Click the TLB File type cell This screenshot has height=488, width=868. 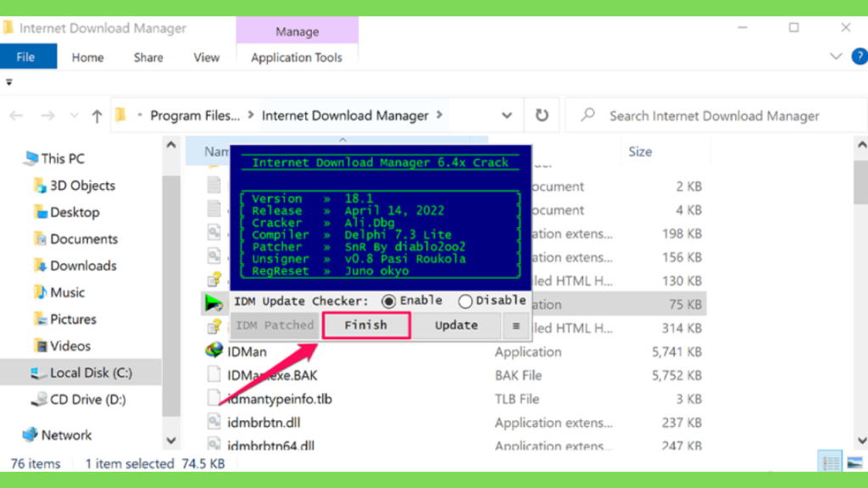coord(517,399)
